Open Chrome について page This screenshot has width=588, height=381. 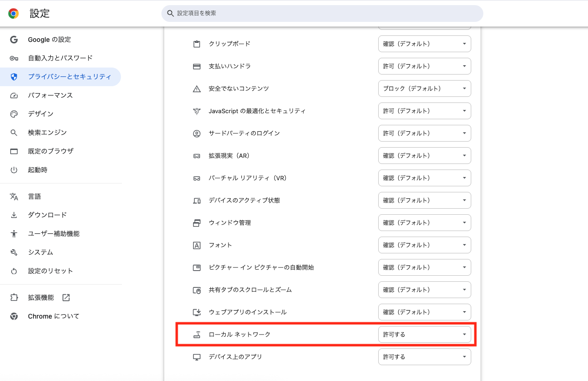click(x=60, y=316)
